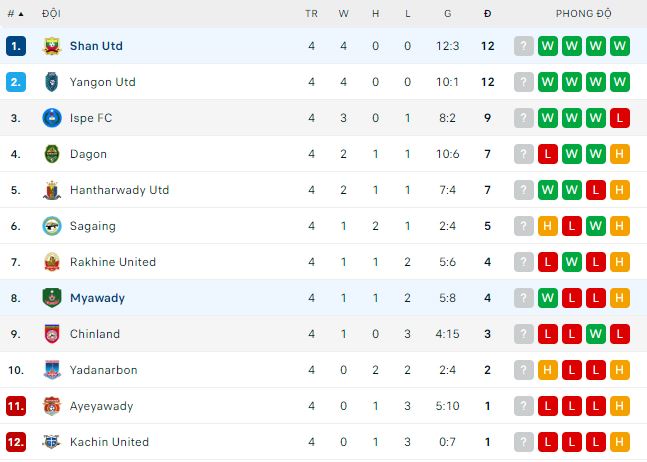Click the Hantharwady Utd club logo

point(52,190)
